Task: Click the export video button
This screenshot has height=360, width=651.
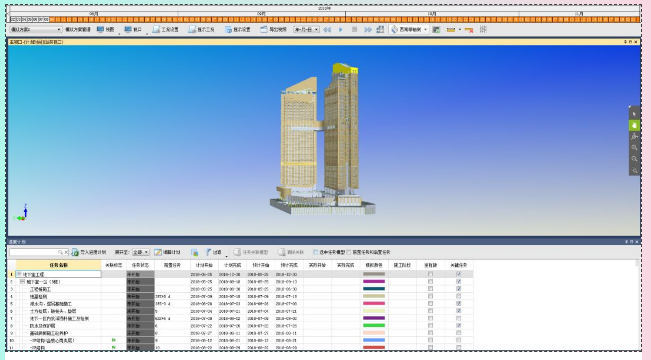Action: pyautogui.click(x=273, y=29)
